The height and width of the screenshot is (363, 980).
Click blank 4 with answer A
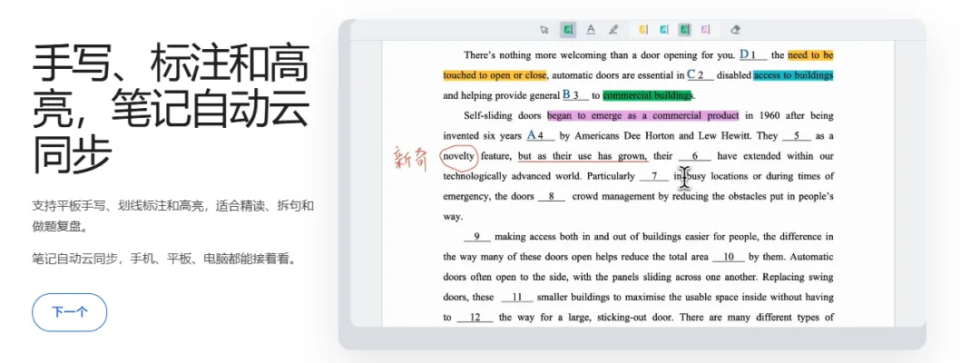click(541, 135)
